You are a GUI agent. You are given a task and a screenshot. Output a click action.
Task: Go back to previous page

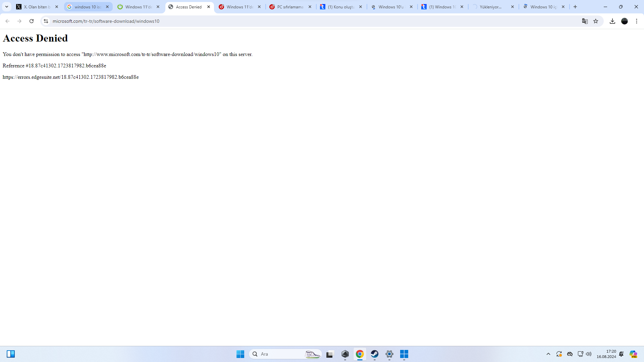pyautogui.click(x=7, y=21)
